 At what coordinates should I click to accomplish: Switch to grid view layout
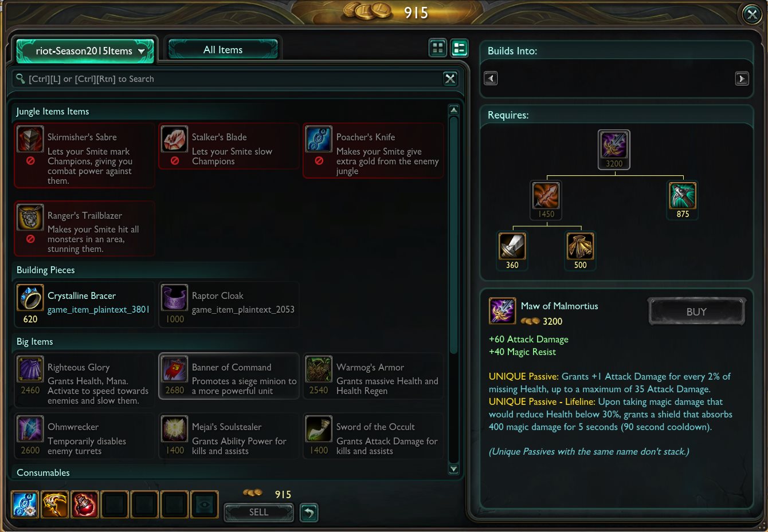(438, 48)
